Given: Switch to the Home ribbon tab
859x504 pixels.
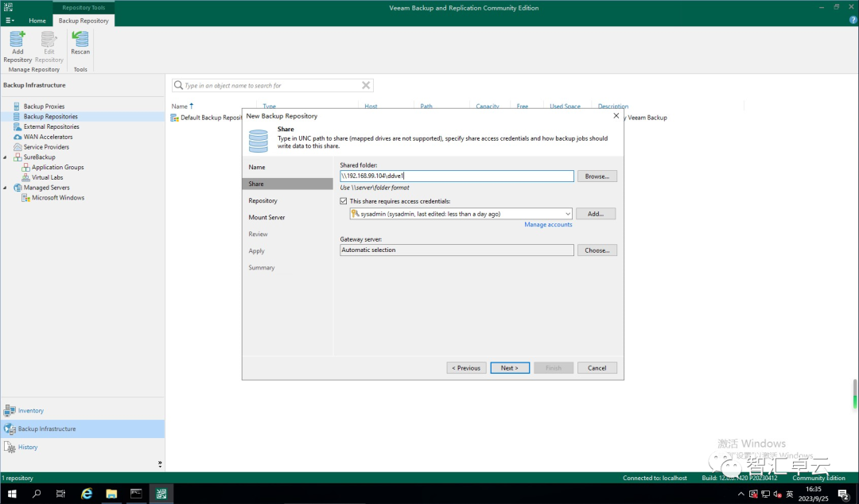Looking at the screenshot, I should pos(37,20).
